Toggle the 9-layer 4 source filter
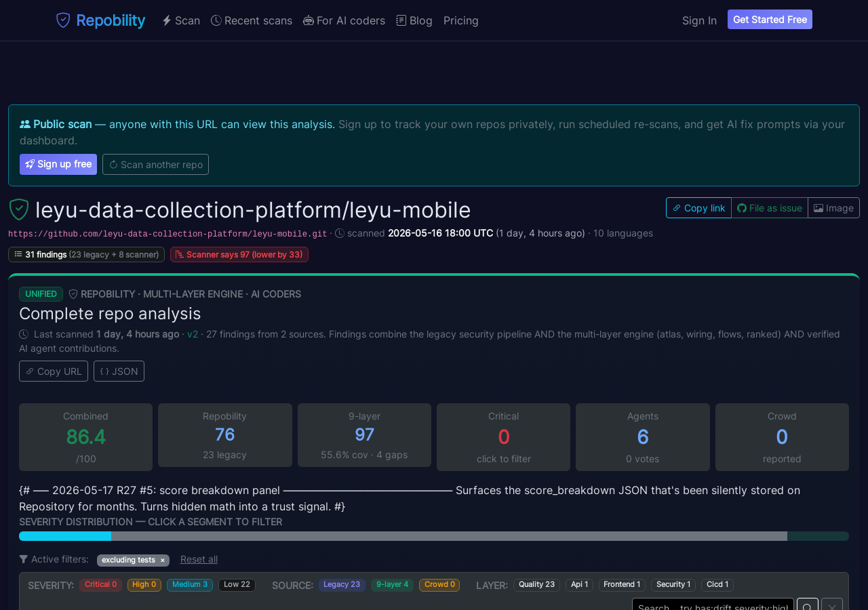 pos(393,585)
